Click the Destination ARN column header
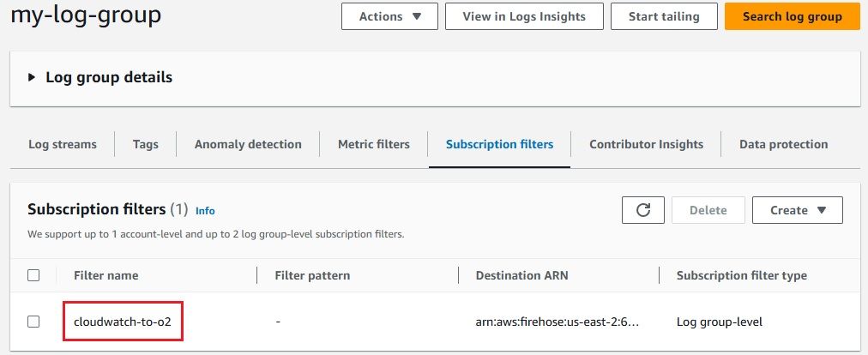This screenshot has width=868, height=355. 523,275
